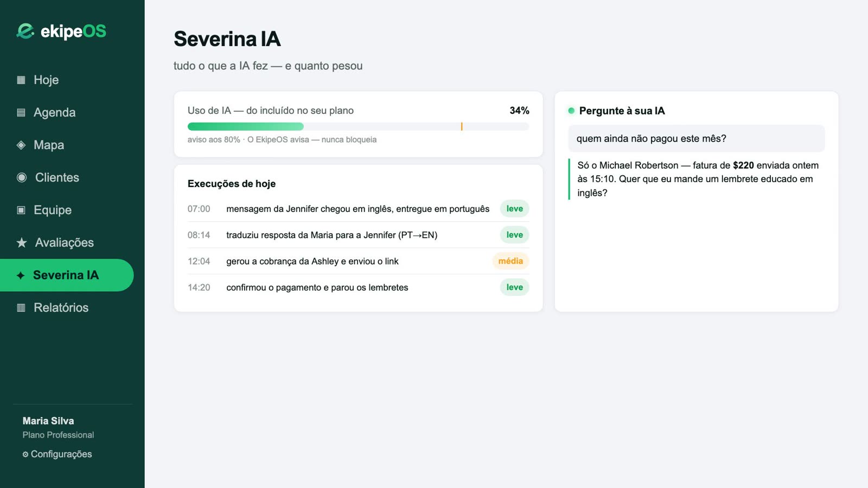
Task: Open the Equipe section
Action: (67, 210)
